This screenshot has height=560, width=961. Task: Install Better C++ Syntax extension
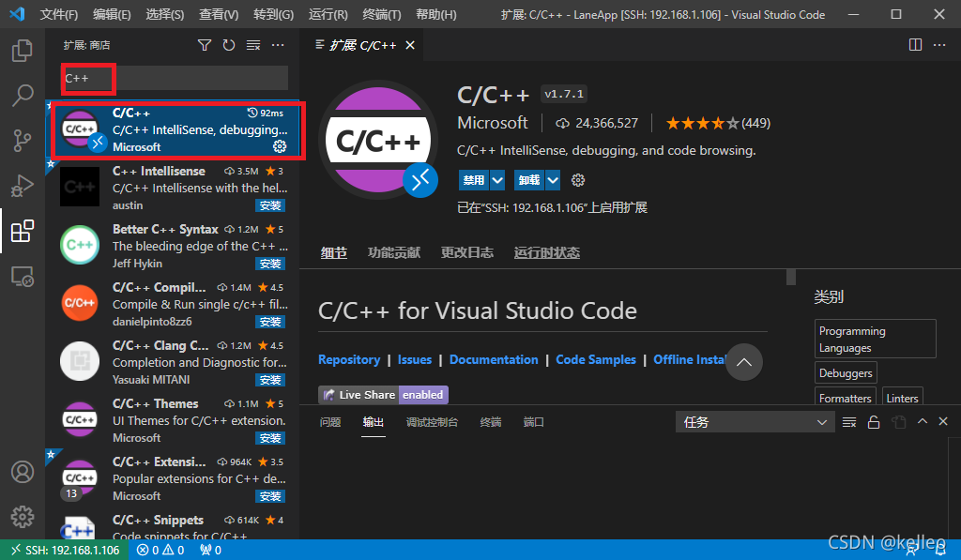tap(270, 265)
